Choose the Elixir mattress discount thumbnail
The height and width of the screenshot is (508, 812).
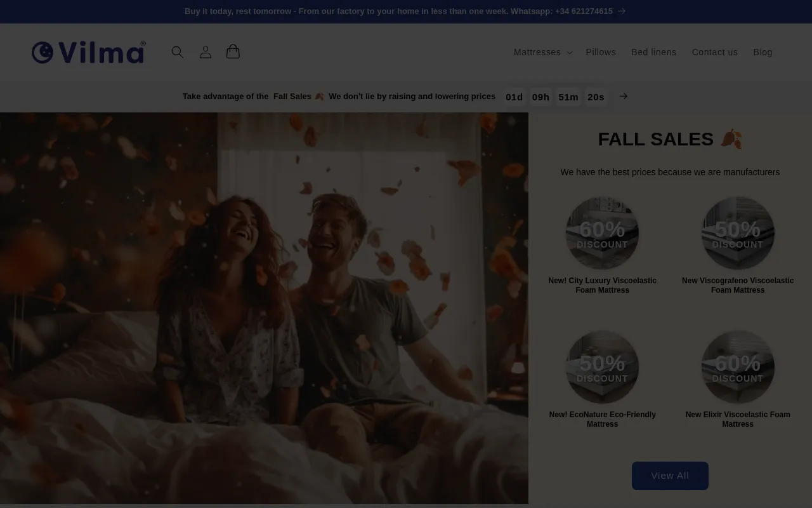737,367
